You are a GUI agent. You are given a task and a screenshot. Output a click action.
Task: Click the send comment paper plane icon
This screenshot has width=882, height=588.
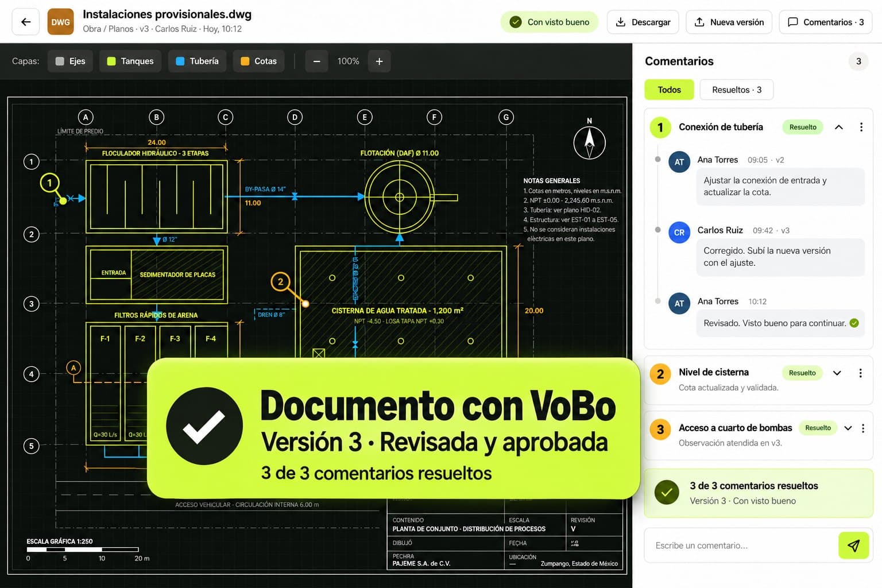click(853, 546)
